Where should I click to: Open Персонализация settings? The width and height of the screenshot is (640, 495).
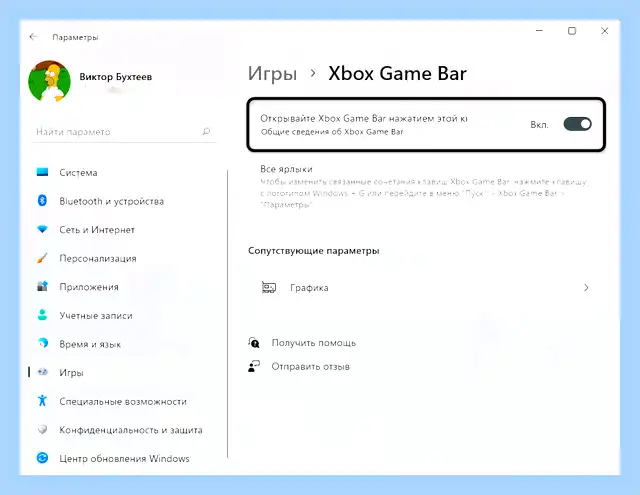click(x=98, y=258)
